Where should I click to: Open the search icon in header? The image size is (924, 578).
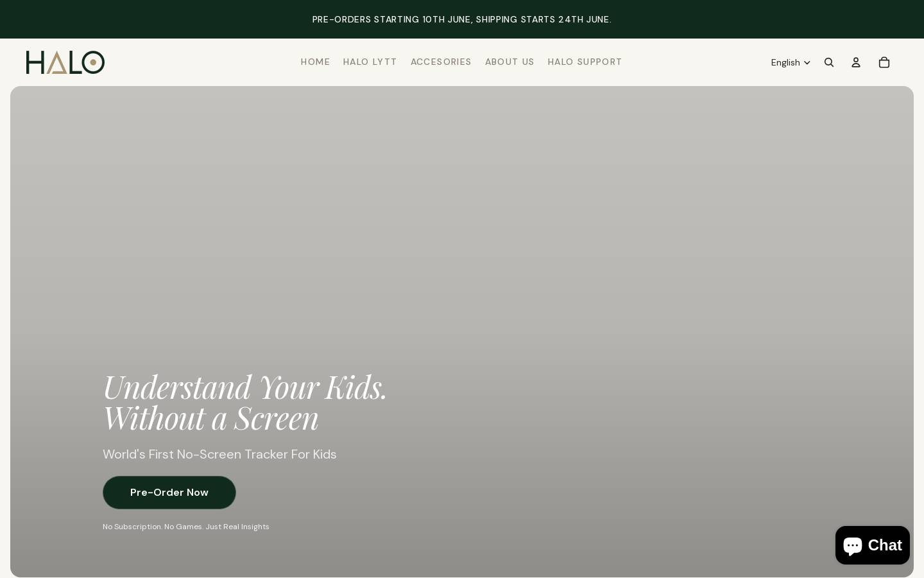tap(829, 62)
